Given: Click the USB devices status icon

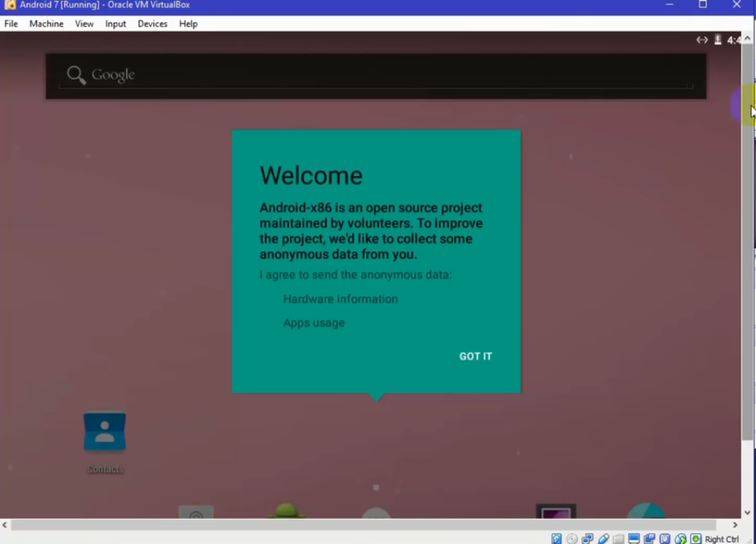Looking at the screenshot, I should (603, 539).
